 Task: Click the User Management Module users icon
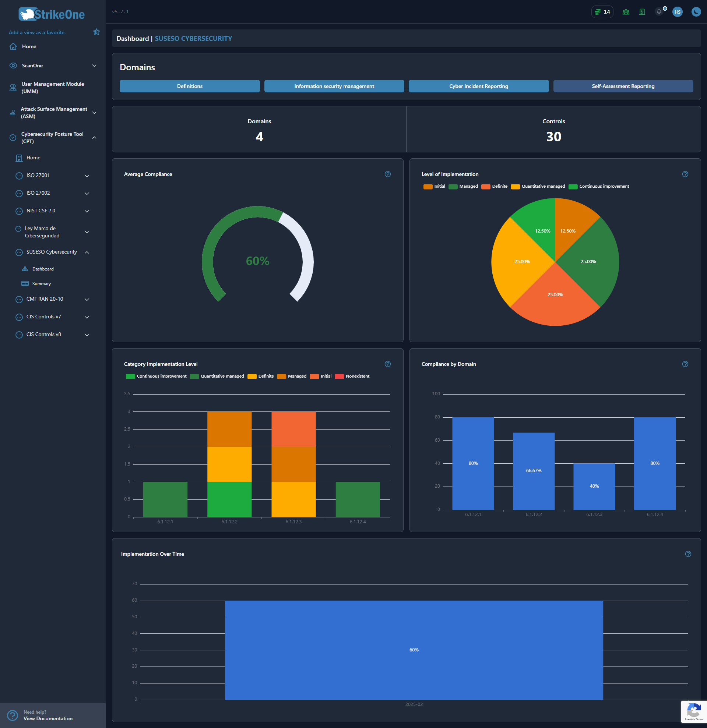point(13,88)
